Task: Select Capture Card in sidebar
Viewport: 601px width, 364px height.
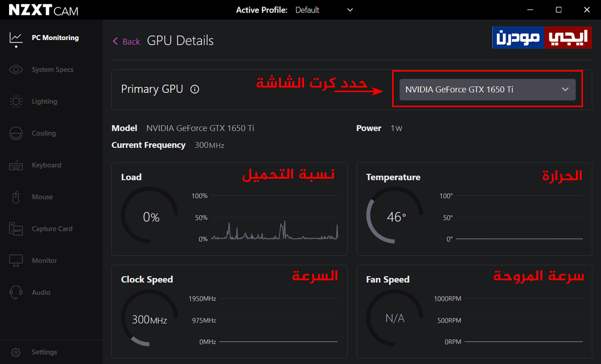Action: point(52,229)
